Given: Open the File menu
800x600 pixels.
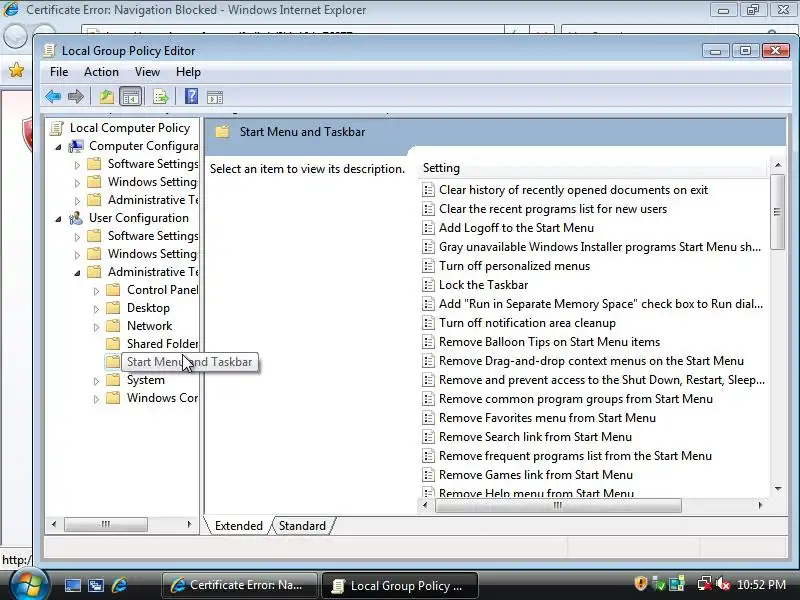Looking at the screenshot, I should [59, 72].
